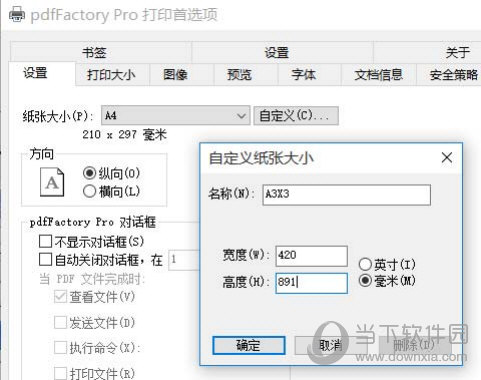This screenshot has height=380, width=481.
Task: Toggle 发送文件(D) checkbox
Action: point(60,322)
